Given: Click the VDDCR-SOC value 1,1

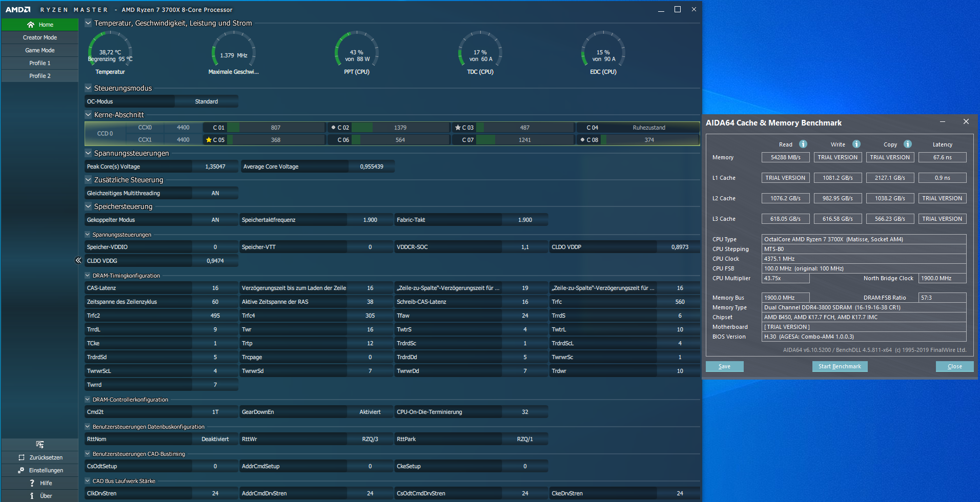Looking at the screenshot, I should [525, 247].
